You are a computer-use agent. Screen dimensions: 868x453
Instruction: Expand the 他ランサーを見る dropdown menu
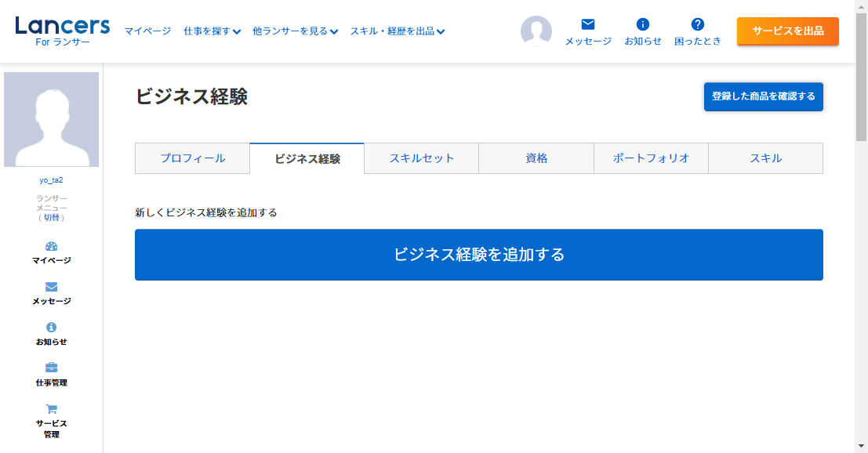pos(295,31)
